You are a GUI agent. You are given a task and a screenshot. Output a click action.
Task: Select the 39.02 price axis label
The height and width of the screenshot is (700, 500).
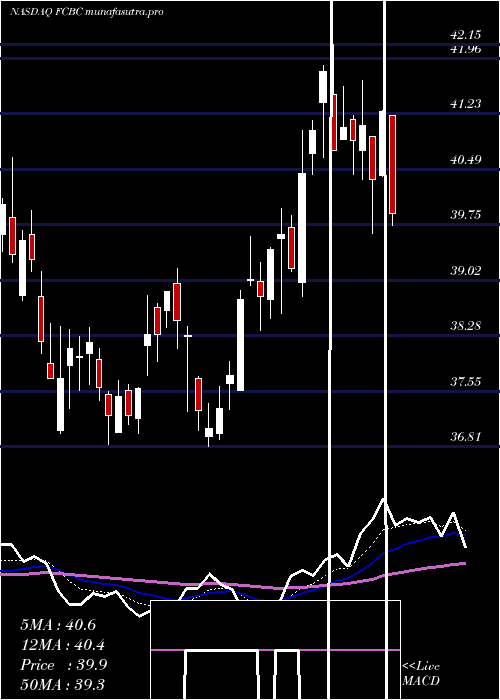click(x=466, y=271)
